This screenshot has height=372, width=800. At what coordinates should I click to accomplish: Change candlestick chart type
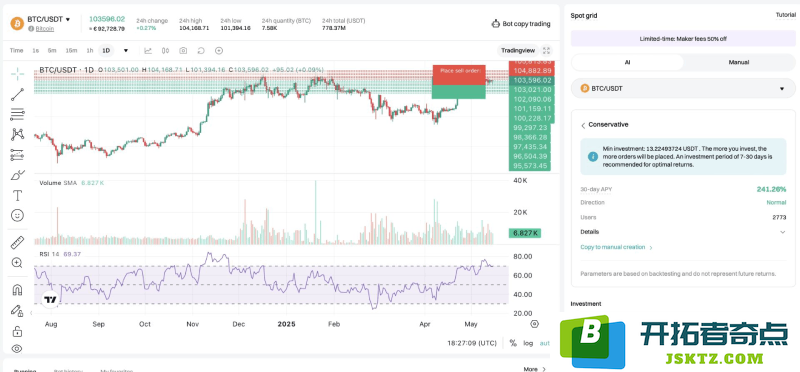[x=165, y=51]
